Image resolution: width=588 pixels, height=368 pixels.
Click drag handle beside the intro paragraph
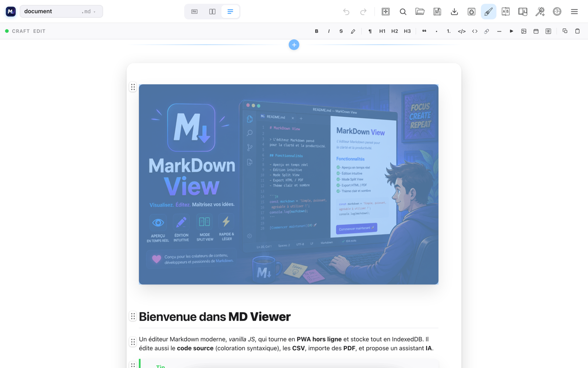coord(133,342)
